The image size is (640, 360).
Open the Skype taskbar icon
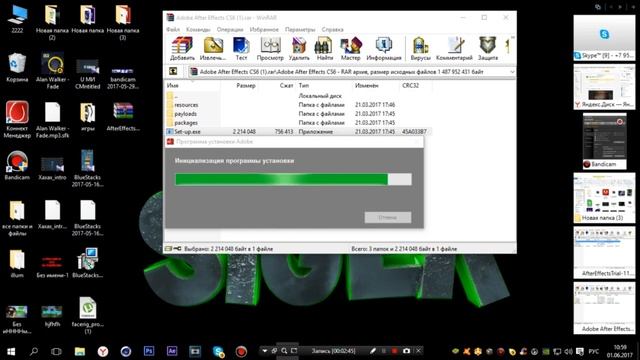pyautogui.click(x=218, y=351)
